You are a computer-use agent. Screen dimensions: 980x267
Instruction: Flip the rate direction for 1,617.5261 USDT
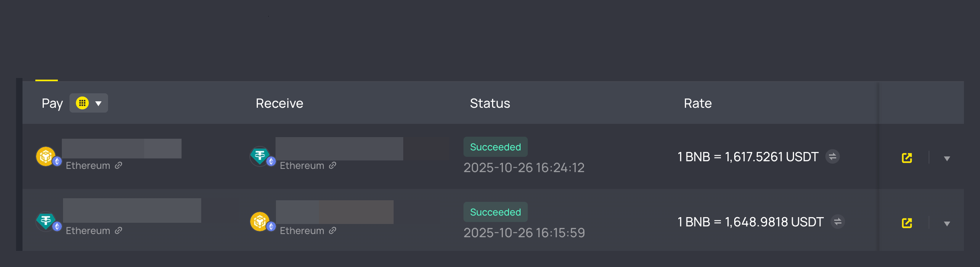pos(833,156)
